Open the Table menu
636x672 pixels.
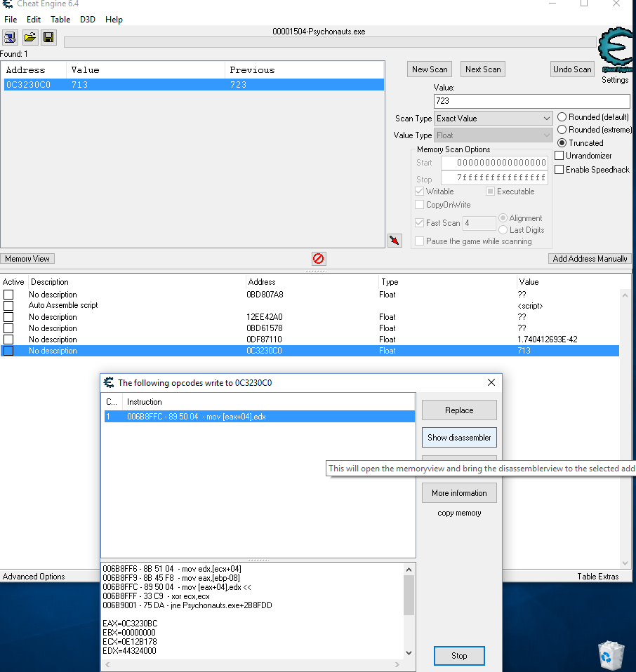point(60,19)
